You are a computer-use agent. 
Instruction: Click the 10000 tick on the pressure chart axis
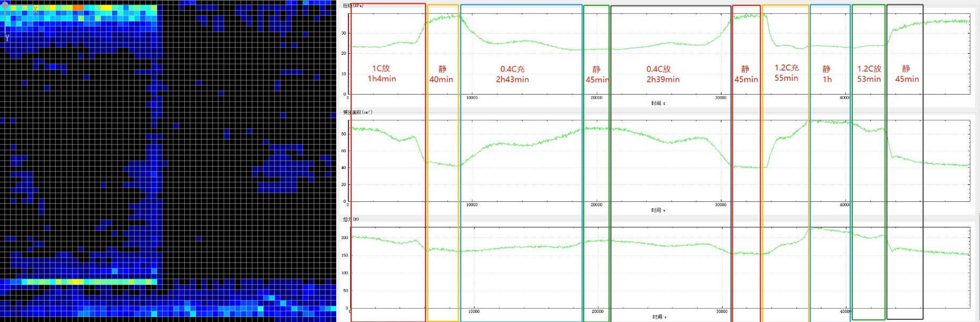coord(472,98)
